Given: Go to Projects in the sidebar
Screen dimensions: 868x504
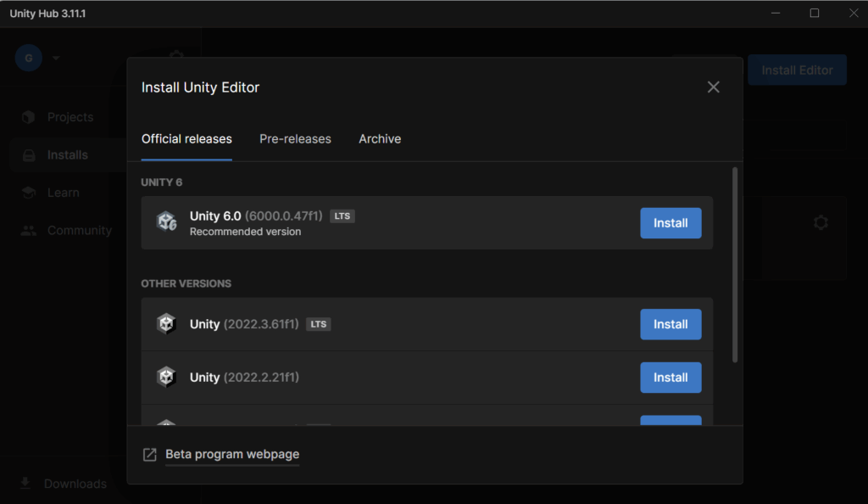Looking at the screenshot, I should [x=70, y=117].
